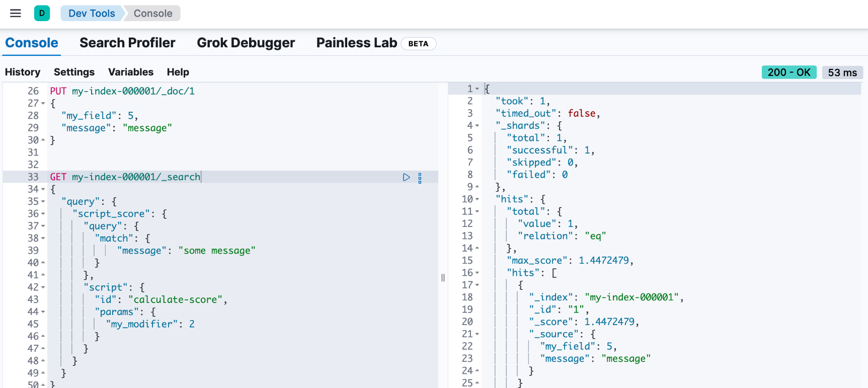Collapse the script_score block at line 36
Image resolution: width=868 pixels, height=388 pixels.
tap(43, 214)
